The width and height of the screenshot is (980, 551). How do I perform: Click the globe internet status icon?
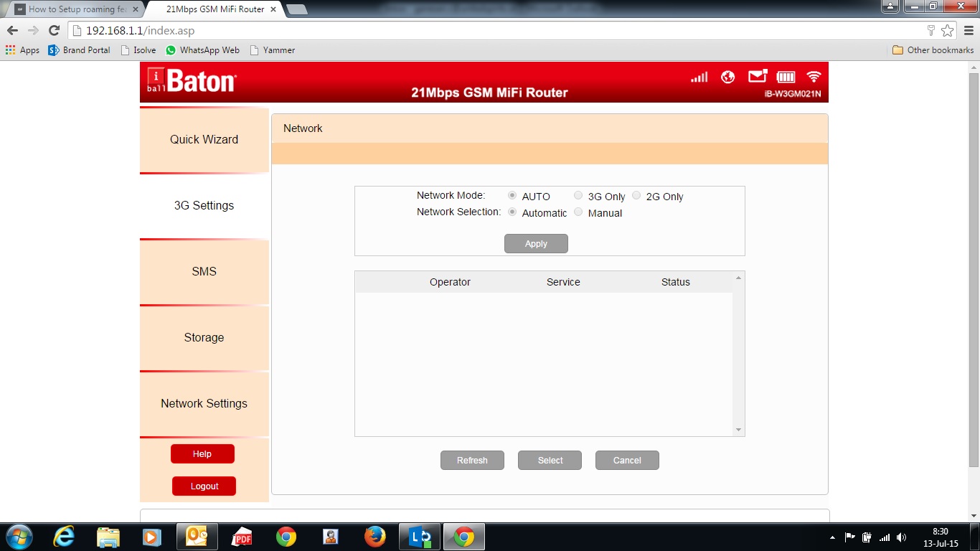click(x=727, y=77)
